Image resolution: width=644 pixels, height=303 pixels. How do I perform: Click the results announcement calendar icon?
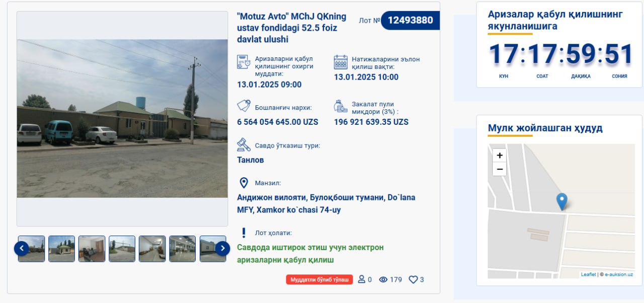341,62
